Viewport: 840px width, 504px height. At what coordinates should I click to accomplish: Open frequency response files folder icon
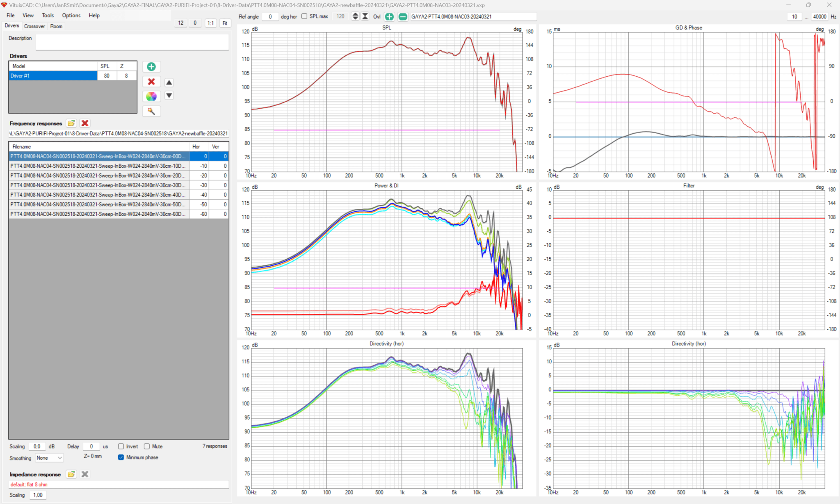pyautogui.click(x=71, y=123)
